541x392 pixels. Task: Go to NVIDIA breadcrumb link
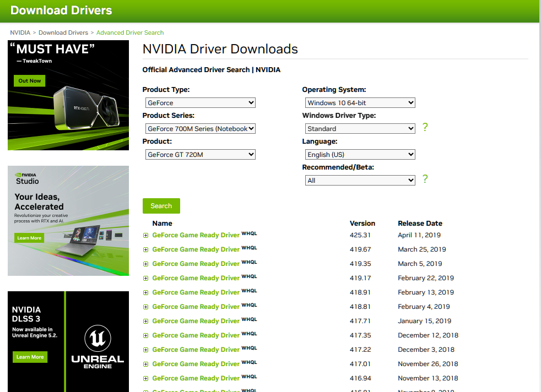click(x=20, y=32)
